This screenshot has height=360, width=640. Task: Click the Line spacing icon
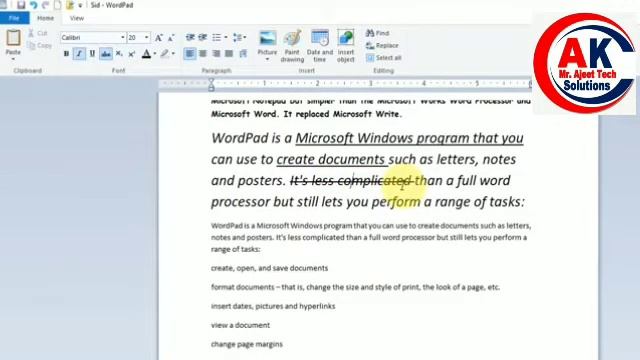239,38
